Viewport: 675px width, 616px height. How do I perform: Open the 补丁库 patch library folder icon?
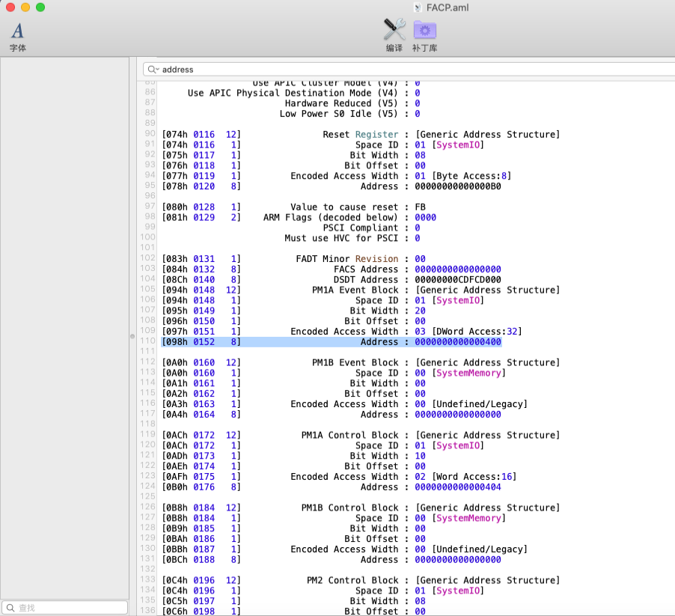coord(424,30)
